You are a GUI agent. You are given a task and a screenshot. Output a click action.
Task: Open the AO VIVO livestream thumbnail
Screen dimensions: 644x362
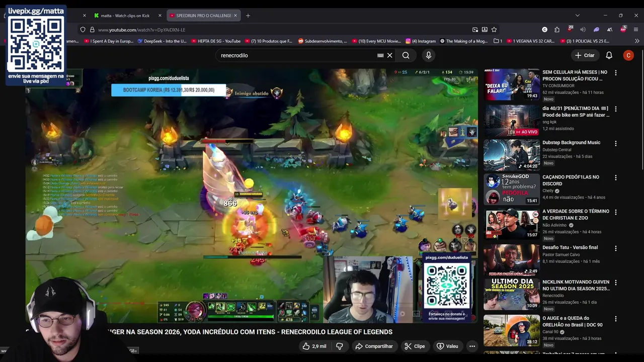pyautogui.click(x=511, y=120)
